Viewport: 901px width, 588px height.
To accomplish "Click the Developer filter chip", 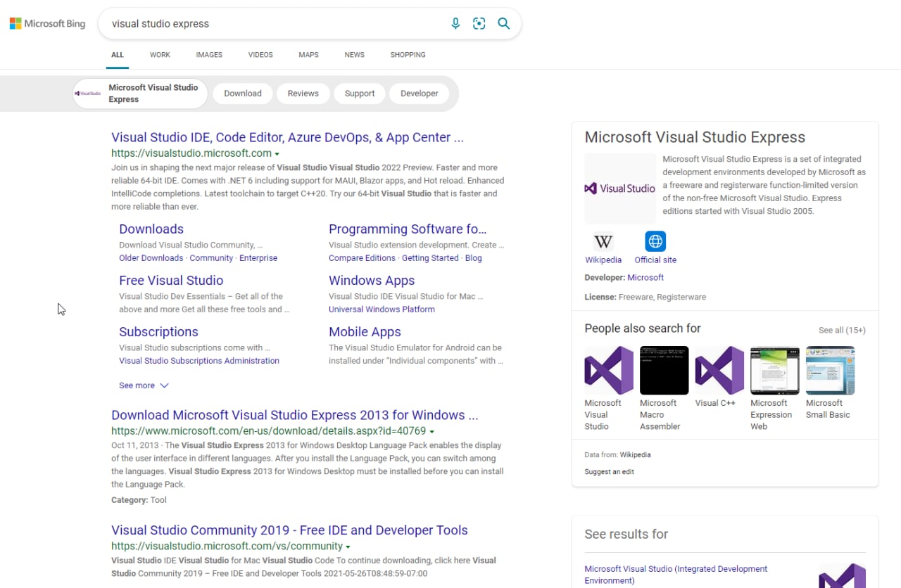I will [420, 94].
